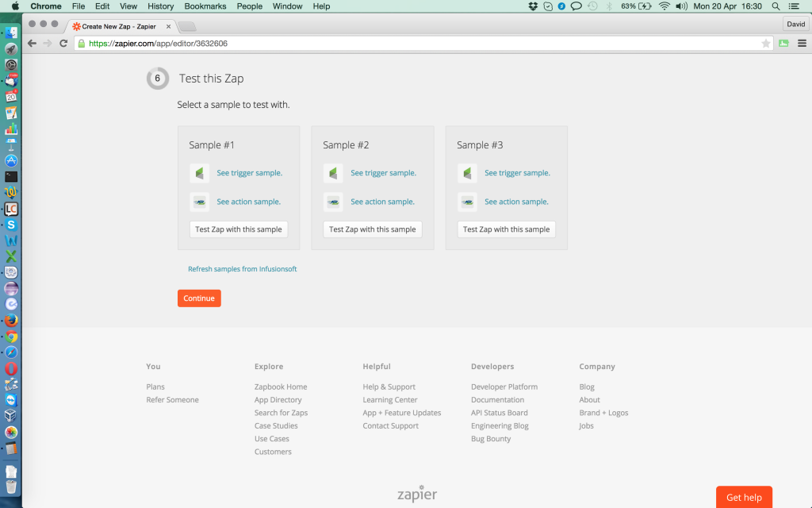
Task: Click Test Zap with this sample for Sample #3
Action: point(507,229)
